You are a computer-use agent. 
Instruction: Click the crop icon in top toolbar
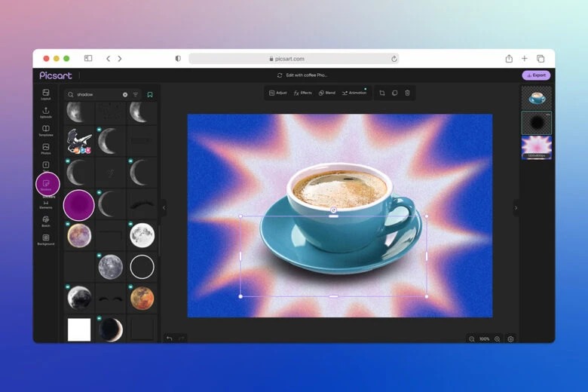pos(381,93)
